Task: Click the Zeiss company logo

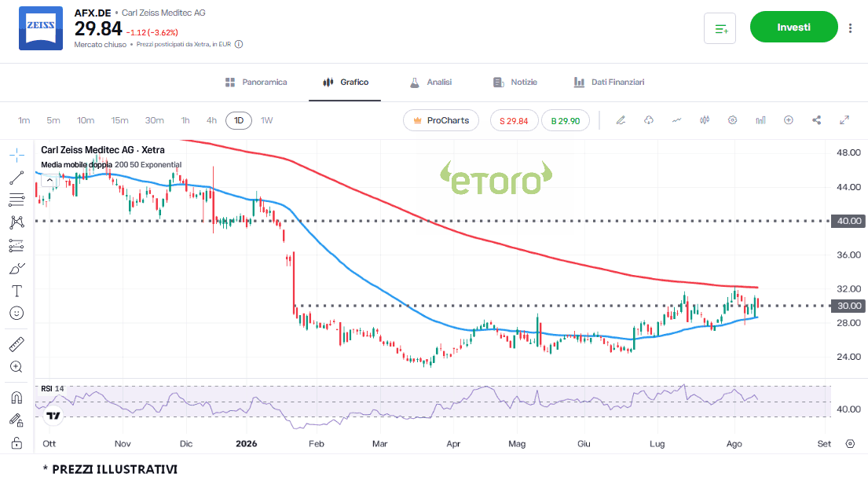Action: click(41, 28)
